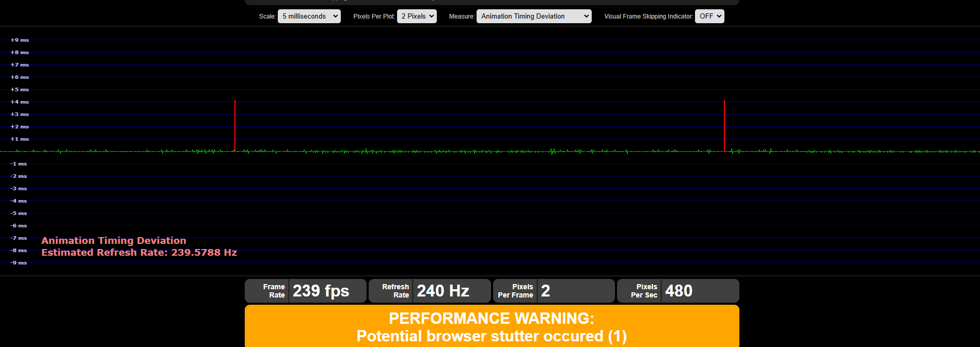Click the right red stutter spike on graph

[724, 125]
